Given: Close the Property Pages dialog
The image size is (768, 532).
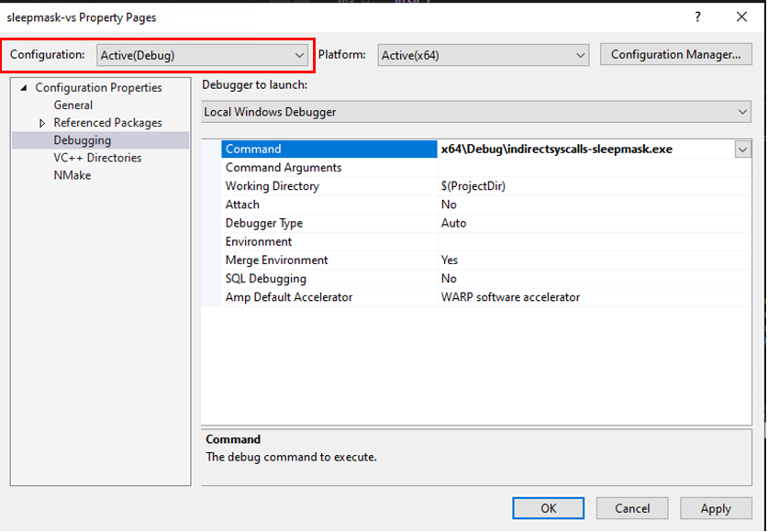Looking at the screenshot, I should (x=741, y=17).
